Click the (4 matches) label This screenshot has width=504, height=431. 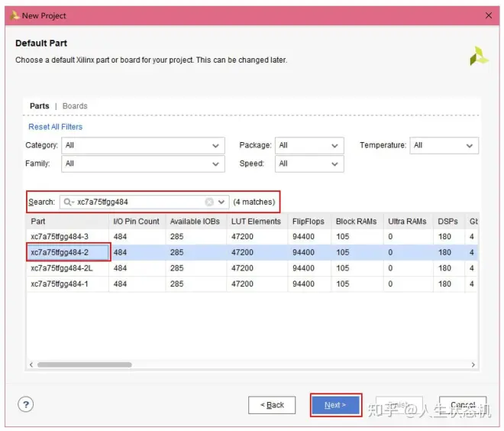[x=254, y=202]
